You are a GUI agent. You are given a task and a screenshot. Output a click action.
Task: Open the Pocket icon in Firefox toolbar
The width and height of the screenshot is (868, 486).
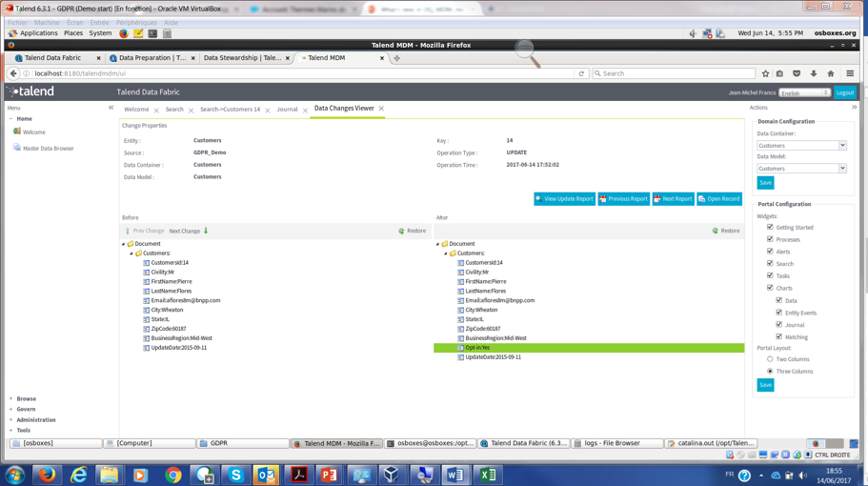click(x=797, y=73)
